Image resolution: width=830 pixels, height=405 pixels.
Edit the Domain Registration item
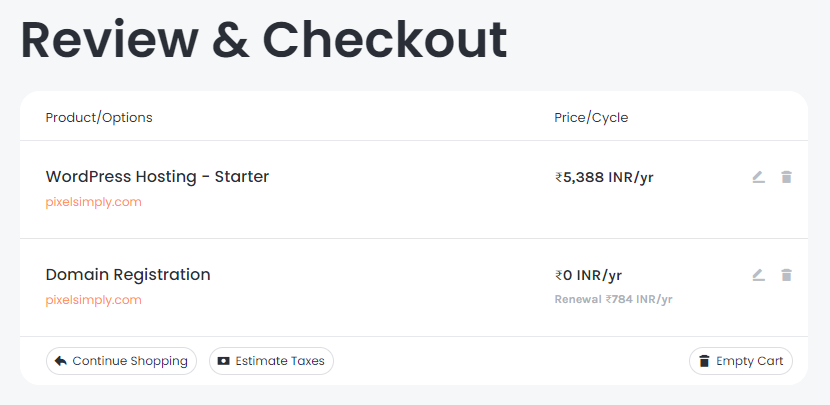pos(759,275)
